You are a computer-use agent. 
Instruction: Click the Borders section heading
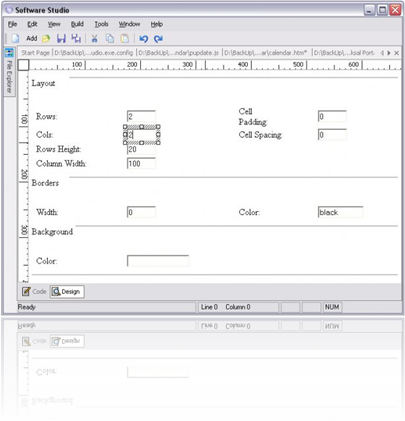click(x=45, y=183)
